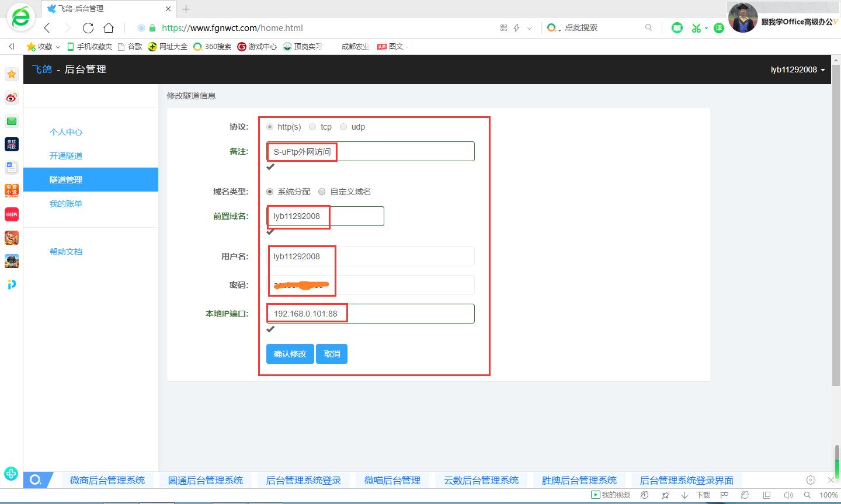Open Weibo from the side panel
The height and width of the screenshot is (504, 841).
11,98
